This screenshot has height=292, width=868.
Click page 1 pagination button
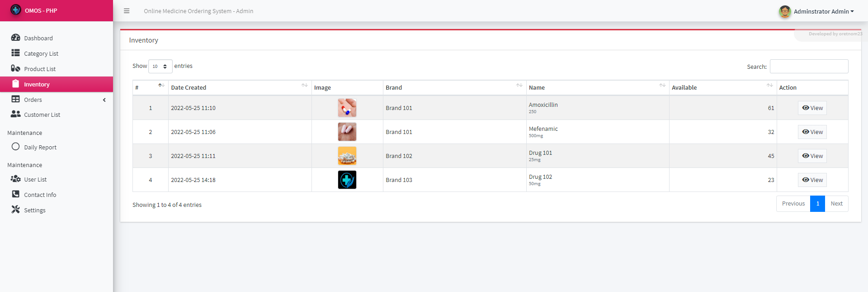click(817, 204)
